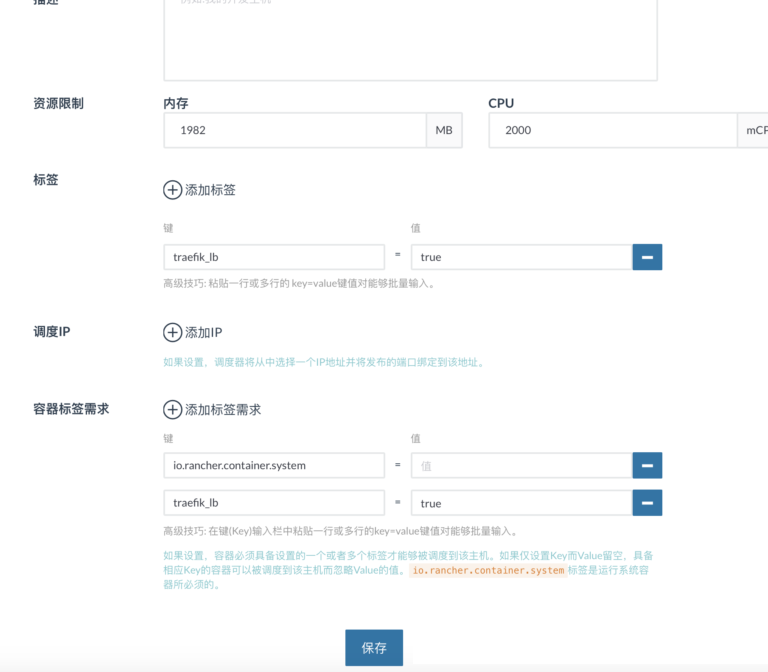Click the hint text about 调度器 selecting an IP

click(x=324, y=362)
